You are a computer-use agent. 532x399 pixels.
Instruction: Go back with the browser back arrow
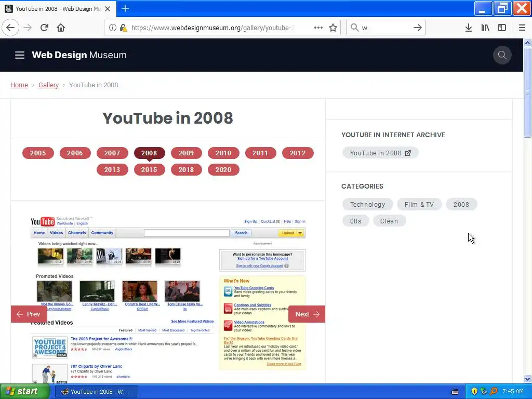pos(10,28)
